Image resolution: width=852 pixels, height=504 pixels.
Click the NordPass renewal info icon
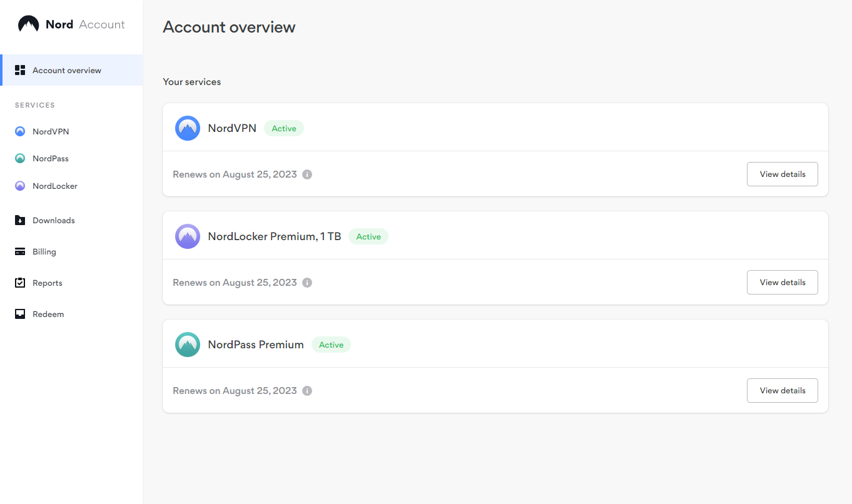307,391
